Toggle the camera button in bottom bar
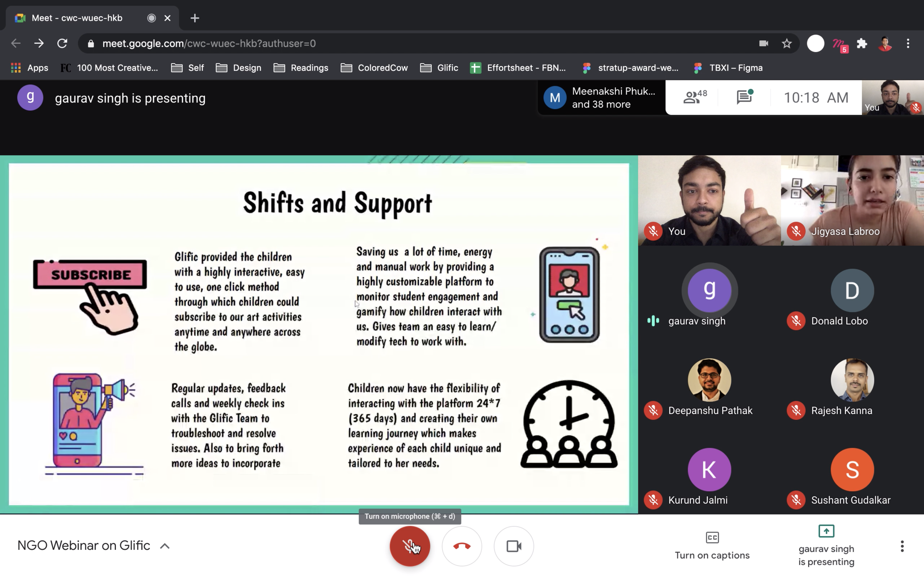The image size is (924, 578). pyautogui.click(x=514, y=546)
